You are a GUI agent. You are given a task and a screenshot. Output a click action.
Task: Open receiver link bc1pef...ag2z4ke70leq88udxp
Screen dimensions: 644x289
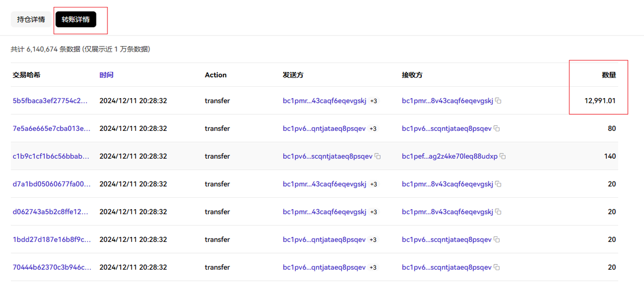click(x=450, y=157)
